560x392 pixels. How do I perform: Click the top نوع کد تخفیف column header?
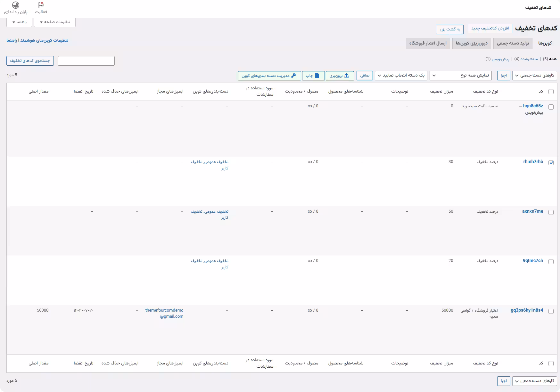(x=485, y=92)
